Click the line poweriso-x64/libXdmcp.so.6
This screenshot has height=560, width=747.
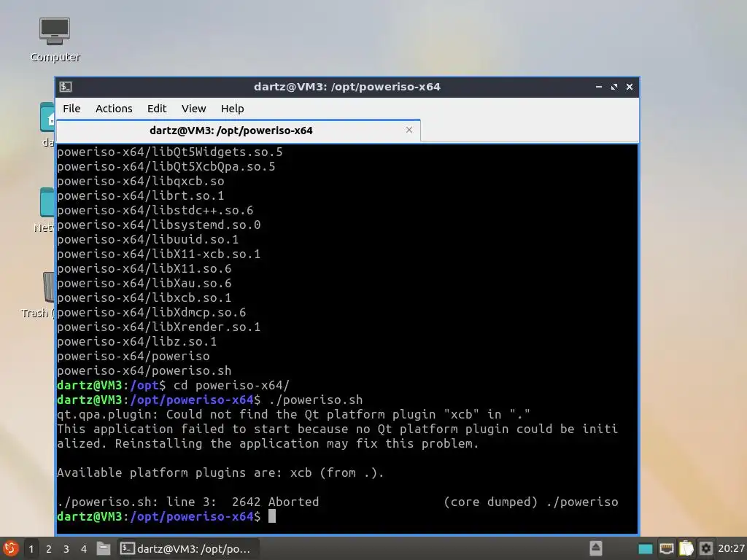pyautogui.click(x=152, y=312)
